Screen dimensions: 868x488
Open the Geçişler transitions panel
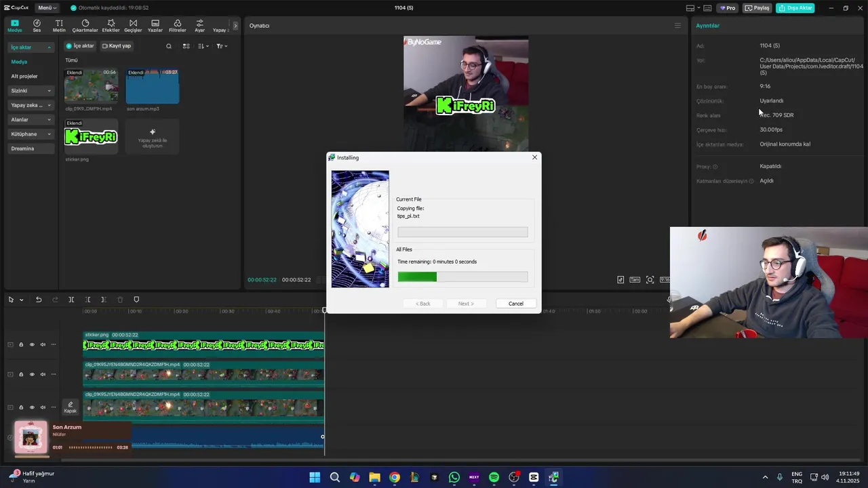coord(133,26)
